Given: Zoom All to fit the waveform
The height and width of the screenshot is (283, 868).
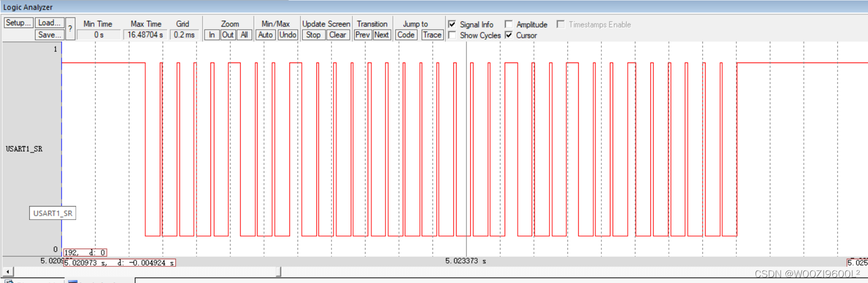Looking at the screenshot, I should [x=244, y=34].
